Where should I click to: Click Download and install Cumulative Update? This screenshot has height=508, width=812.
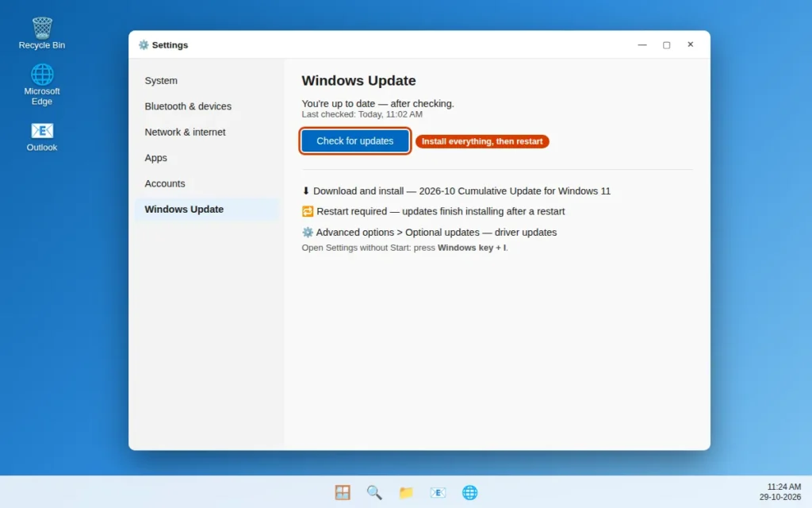[456, 190]
